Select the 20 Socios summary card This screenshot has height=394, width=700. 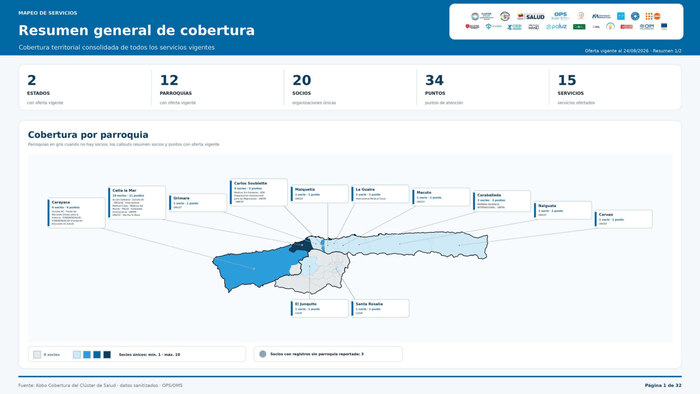pyautogui.click(x=350, y=87)
